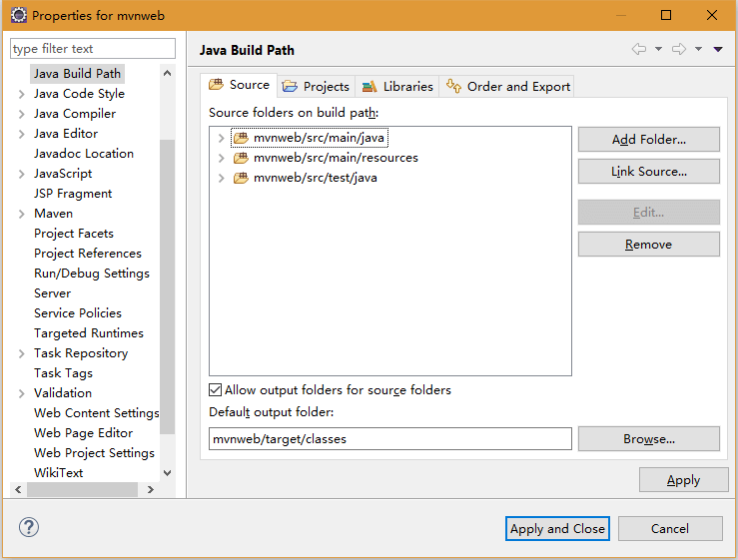Screen dimensions: 738x560
Task: Toggle Allow output folders for source folders
Action: [x=215, y=390]
